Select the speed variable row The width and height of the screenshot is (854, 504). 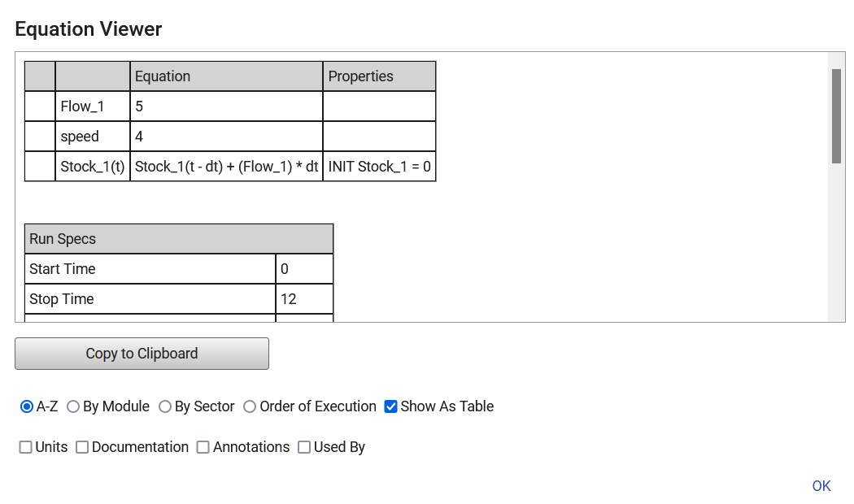click(92, 137)
